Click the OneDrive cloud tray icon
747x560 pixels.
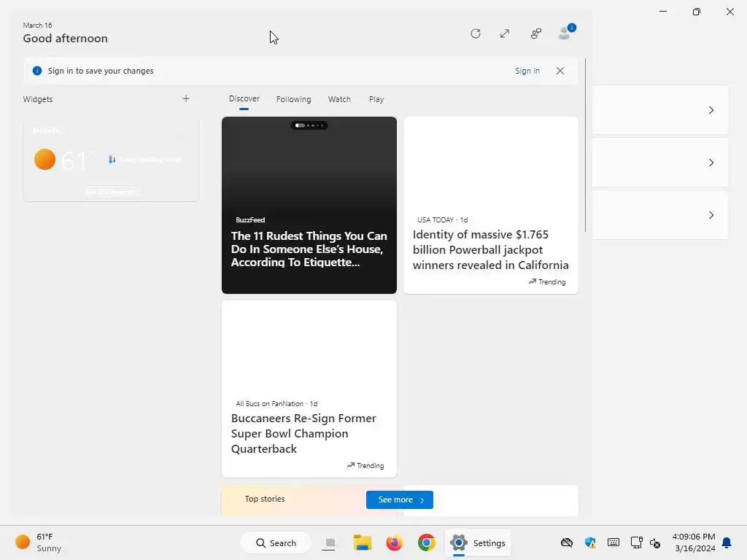pyautogui.click(x=566, y=542)
